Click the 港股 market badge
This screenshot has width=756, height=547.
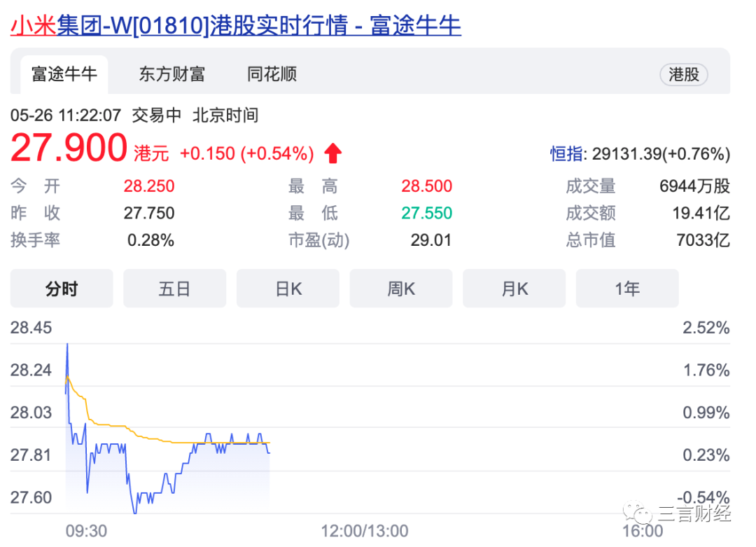(684, 75)
